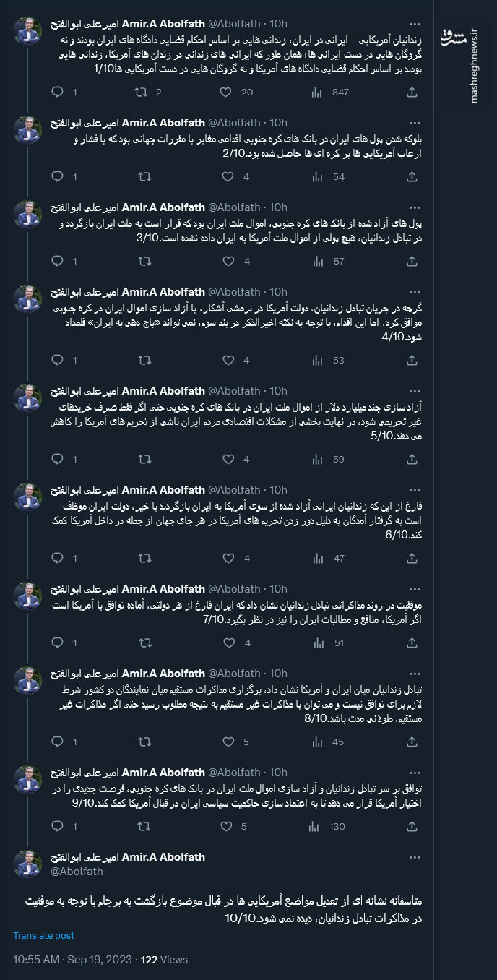Open the more-options menu on tweet 5/10
Screen dimensions: 497x980
(x=415, y=390)
